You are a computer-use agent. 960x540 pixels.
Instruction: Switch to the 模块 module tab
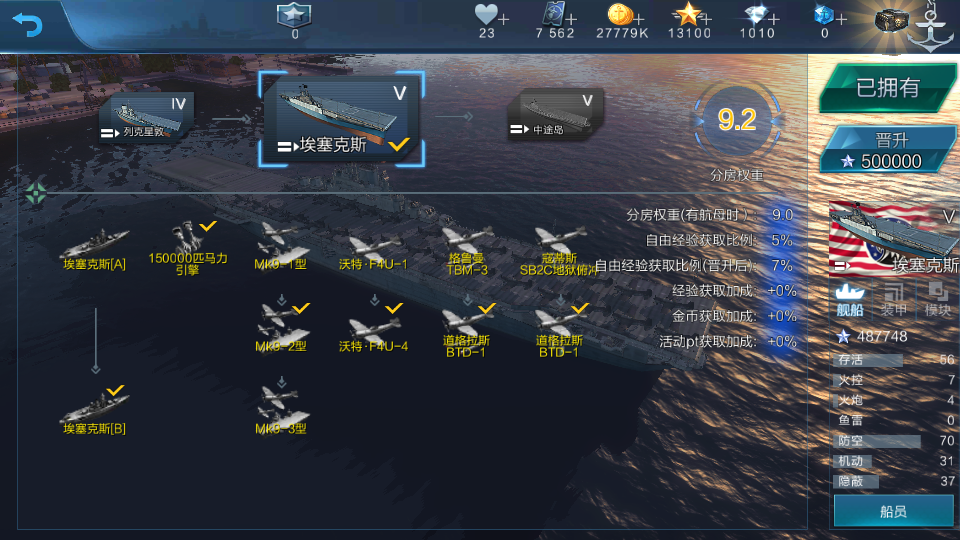937,300
